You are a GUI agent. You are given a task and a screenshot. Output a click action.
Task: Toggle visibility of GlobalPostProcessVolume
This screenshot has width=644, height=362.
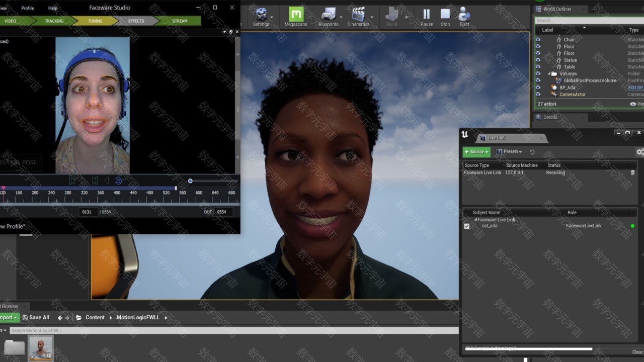[x=538, y=80]
